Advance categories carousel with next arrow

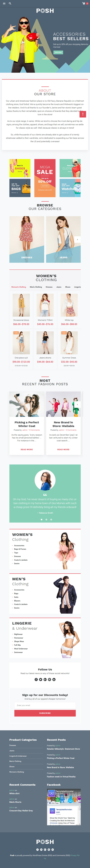[x=77, y=240]
